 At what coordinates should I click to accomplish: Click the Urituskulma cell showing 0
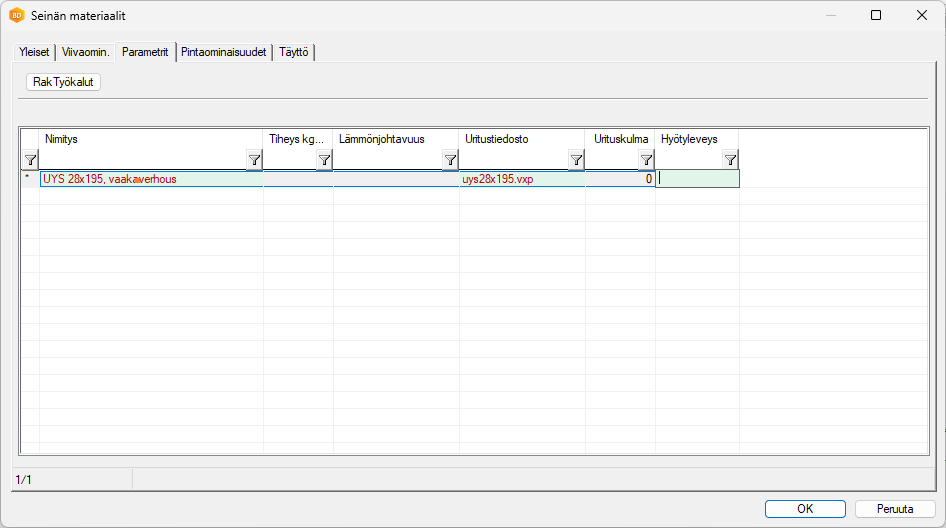pos(620,179)
